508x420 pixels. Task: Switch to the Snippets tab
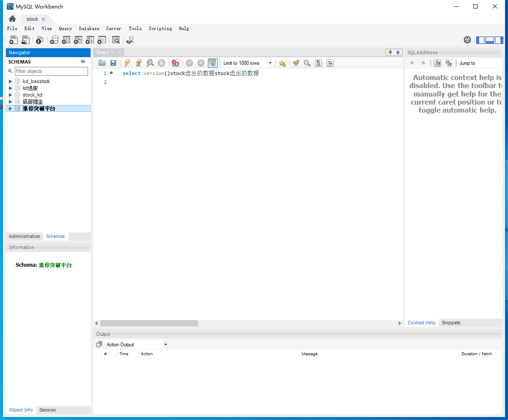[451, 323]
